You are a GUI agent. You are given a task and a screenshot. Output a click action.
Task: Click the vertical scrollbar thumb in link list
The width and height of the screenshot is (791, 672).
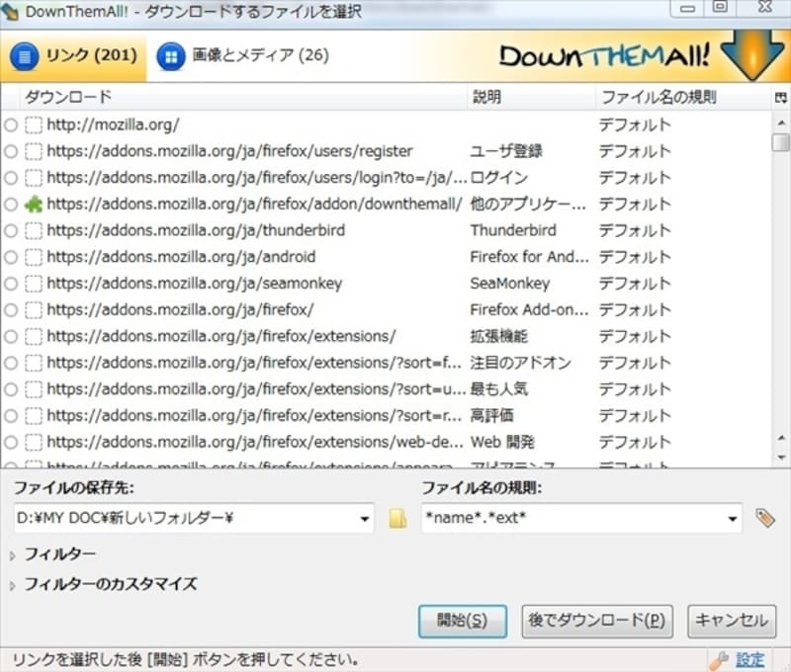pos(781,142)
